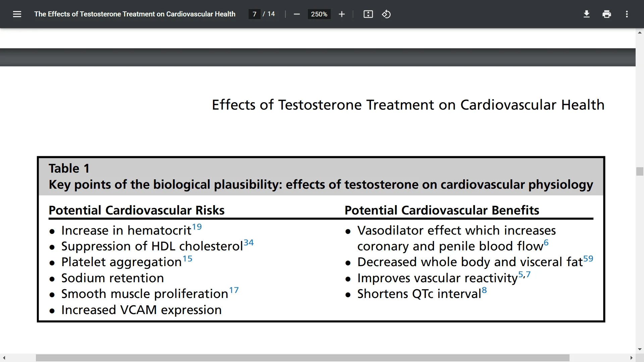Click the page number input field

tap(255, 14)
